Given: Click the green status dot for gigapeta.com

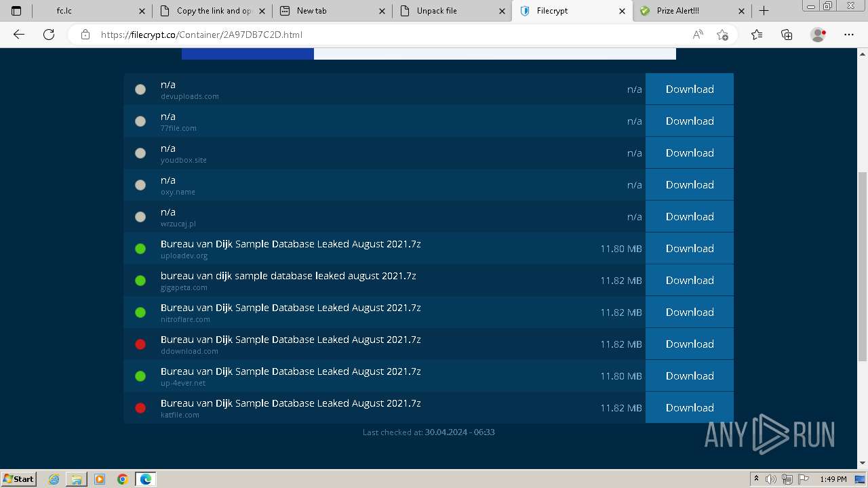Looking at the screenshot, I should click(140, 281).
